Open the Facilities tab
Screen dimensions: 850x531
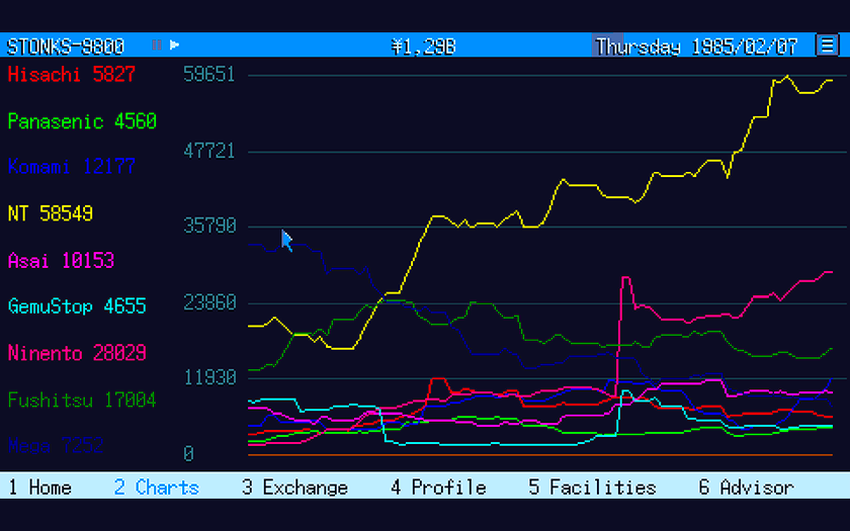pyautogui.click(x=592, y=487)
